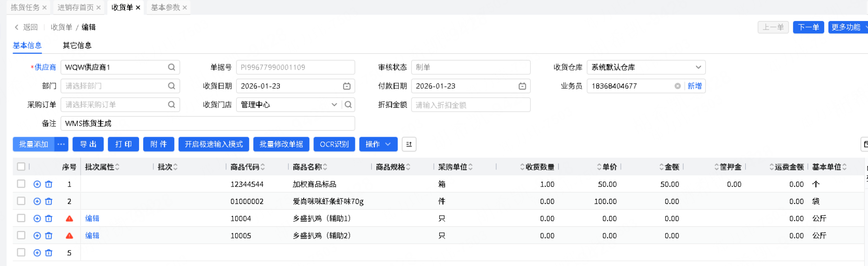
Task: Click the search icon next to 收货门店
Action: pyautogui.click(x=348, y=105)
